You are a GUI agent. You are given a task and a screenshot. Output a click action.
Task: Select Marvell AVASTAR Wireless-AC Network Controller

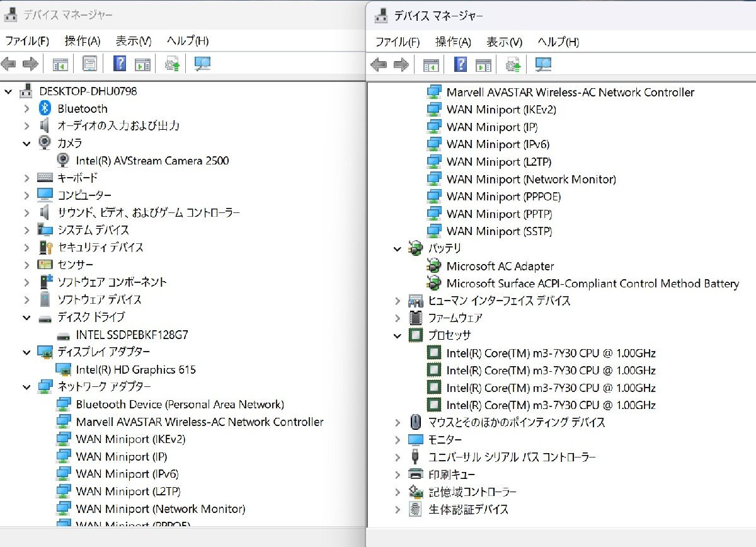(x=202, y=422)
